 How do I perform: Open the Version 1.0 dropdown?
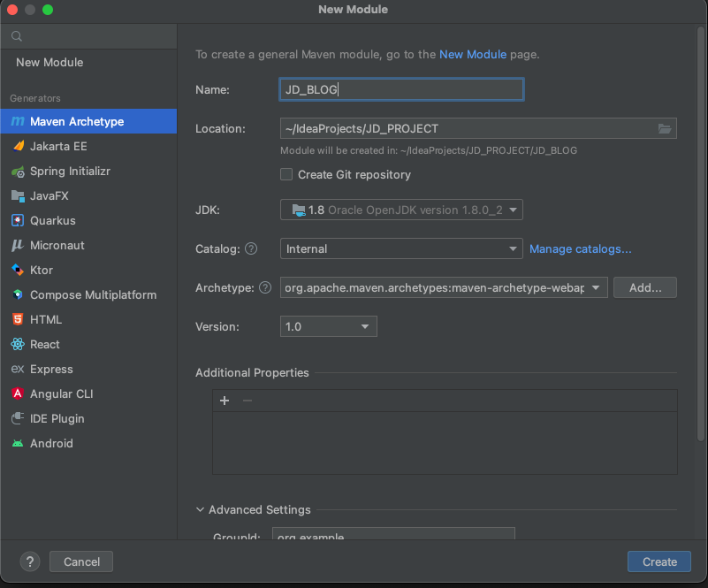[x=328, y=326]
